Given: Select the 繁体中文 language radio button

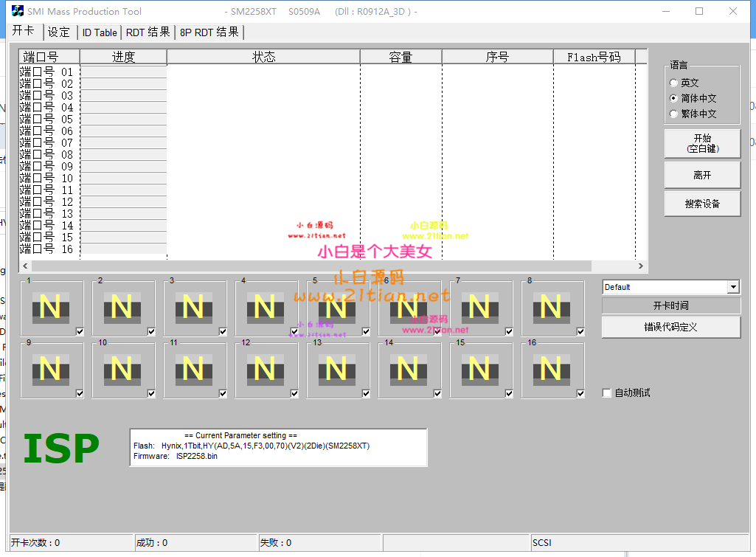Looking at the screenshot, I should [673, 114].
